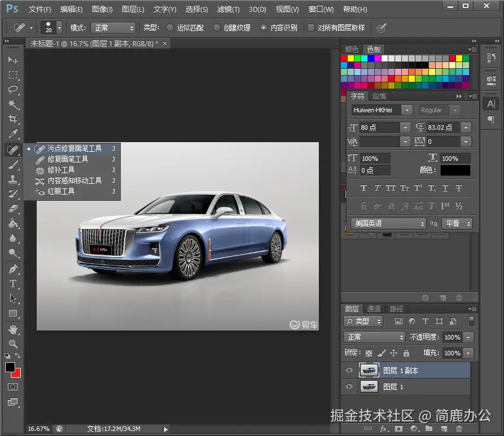Viewport: 504px width, 436px height.
Task: Select the Crop tool in toolbar
Action: coord(12,119)
